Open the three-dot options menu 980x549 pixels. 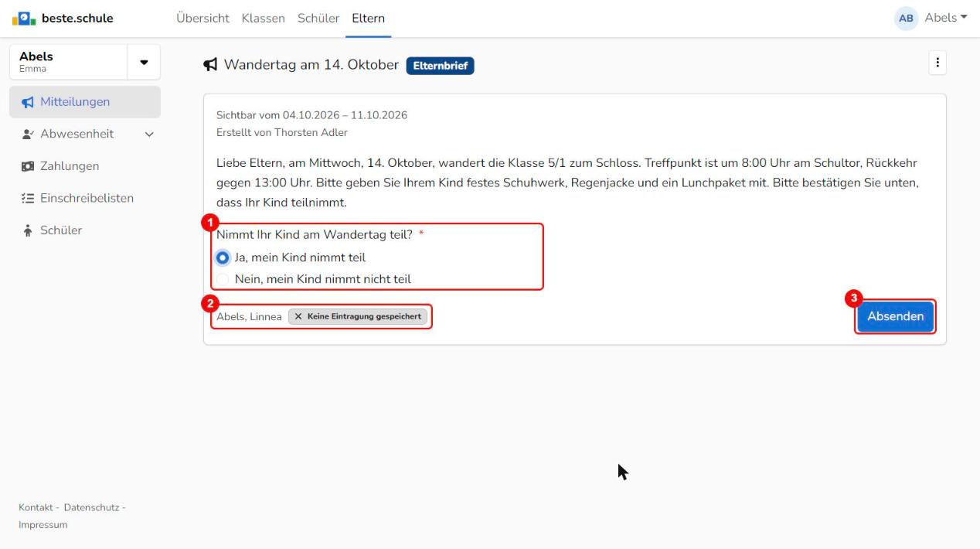937,63
